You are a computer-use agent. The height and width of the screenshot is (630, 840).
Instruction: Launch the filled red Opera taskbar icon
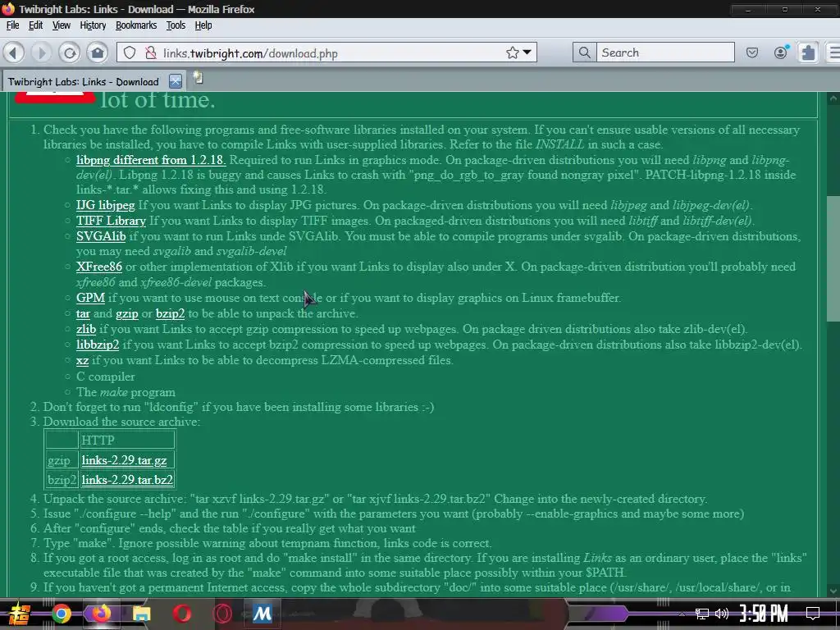pos(181,614)
